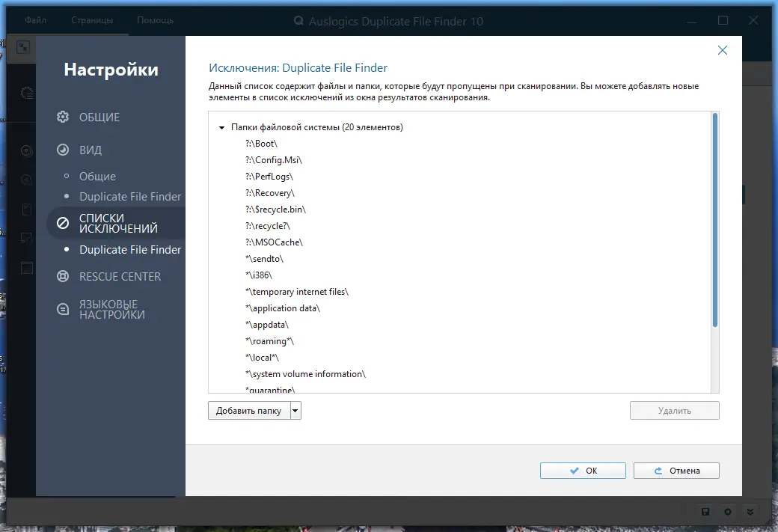Select the *\sendto\ entry
This screenshot has height=532, width=778.
point(265,259)
